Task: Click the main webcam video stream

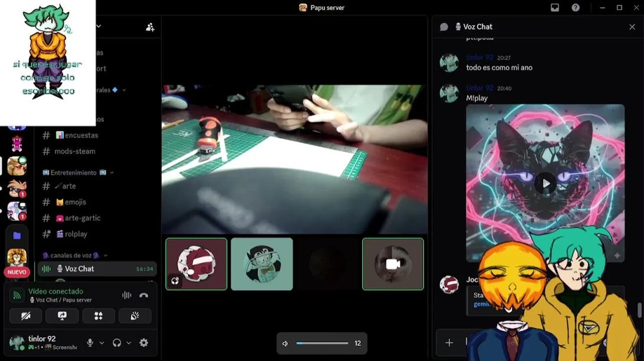Action: pos(294,159)
